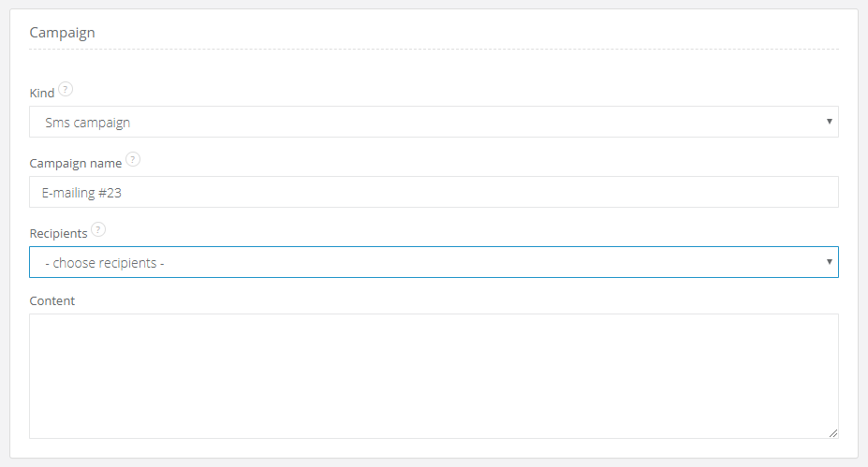
Task: Click the "Recipients" field label
Action: click(x=58, y=233)
